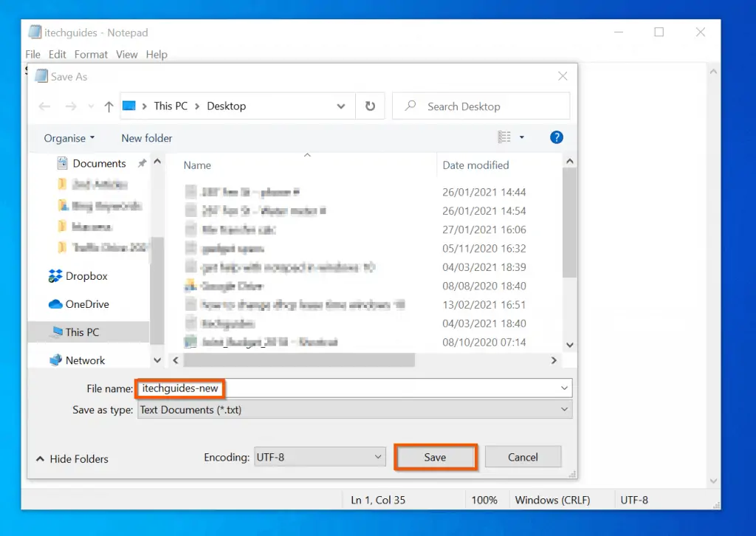Click the Save button

pos(435,457)
